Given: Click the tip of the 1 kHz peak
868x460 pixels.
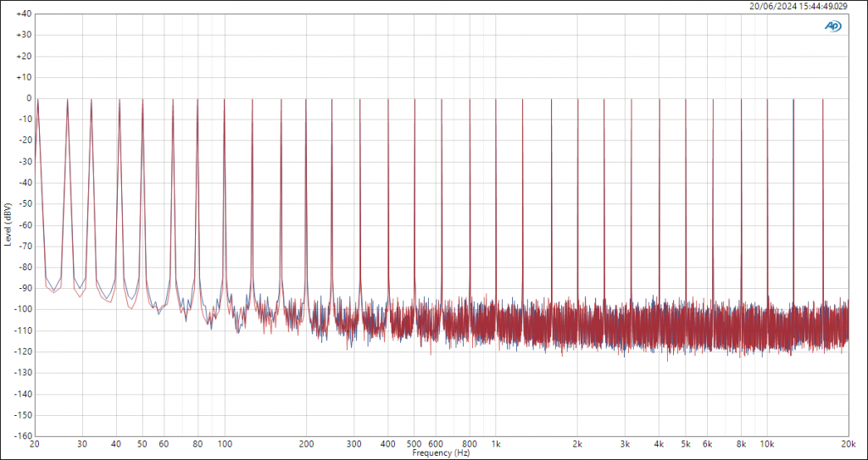Looking at the screenshot, I should point(496,99).
